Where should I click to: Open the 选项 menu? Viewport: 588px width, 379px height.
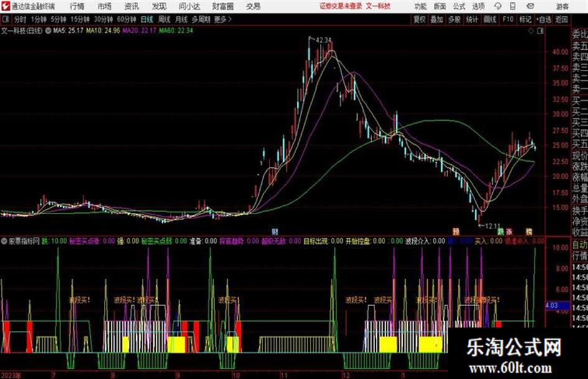pos(478,6)
